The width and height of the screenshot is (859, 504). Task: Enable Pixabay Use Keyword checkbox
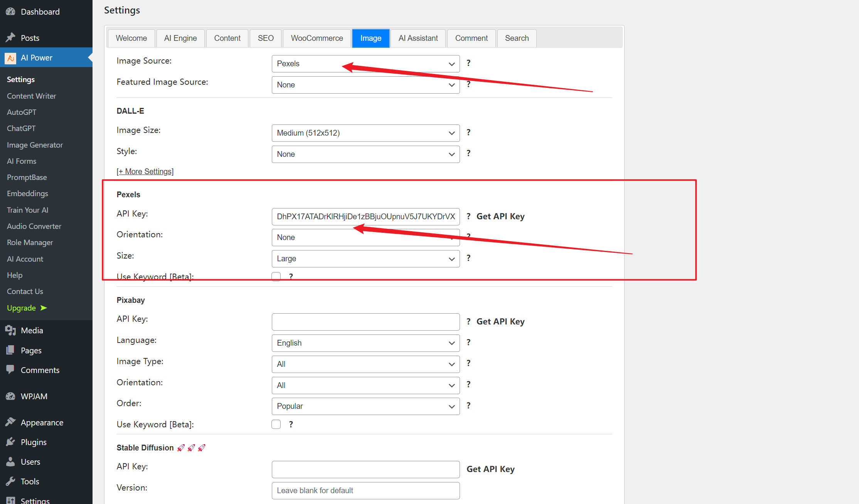point(276,424)
